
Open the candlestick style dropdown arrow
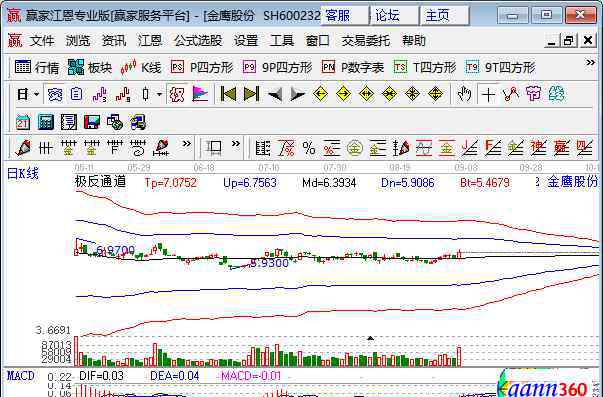click(x=159, y=94)
